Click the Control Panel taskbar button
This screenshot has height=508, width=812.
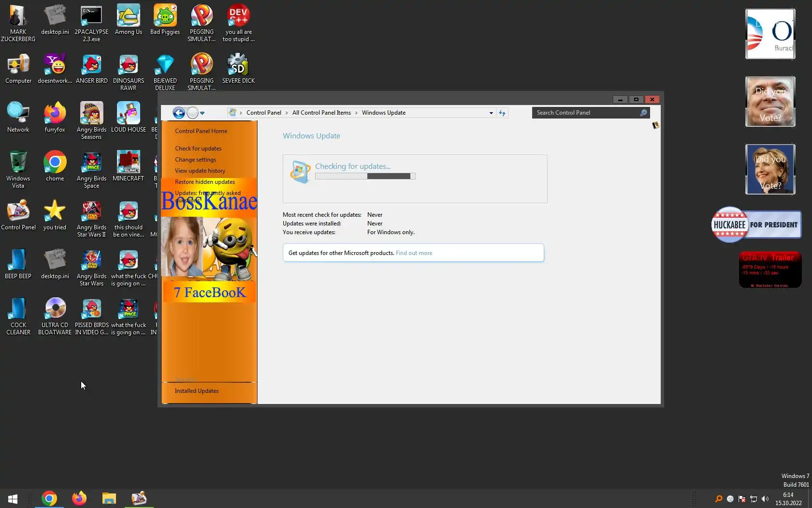coord(139,498)
